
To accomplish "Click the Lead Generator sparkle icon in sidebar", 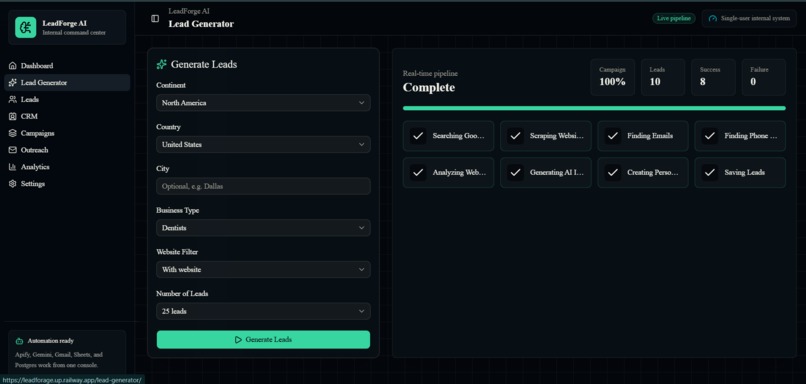I will pos(13,83).
